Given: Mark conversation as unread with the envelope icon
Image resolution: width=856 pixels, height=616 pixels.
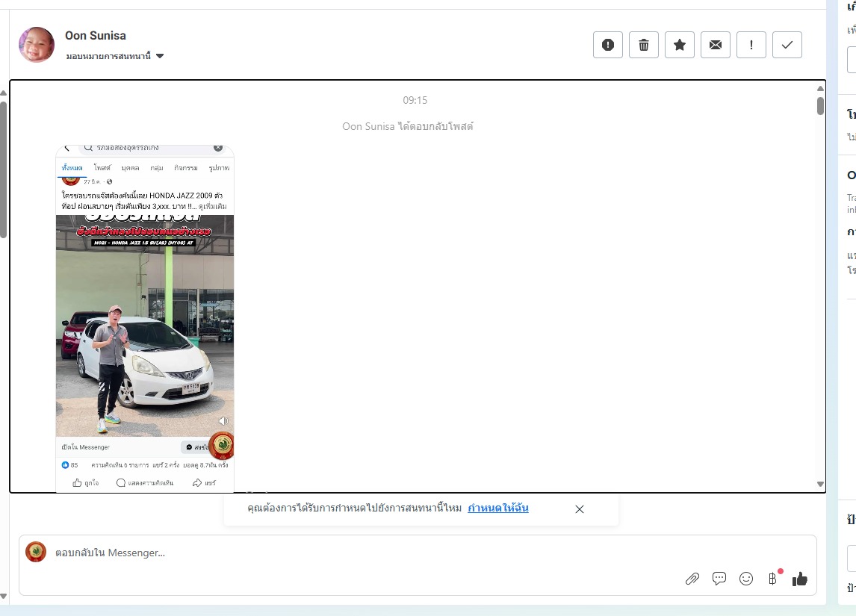Looking at the screenshot, I should tap(715, 45).
